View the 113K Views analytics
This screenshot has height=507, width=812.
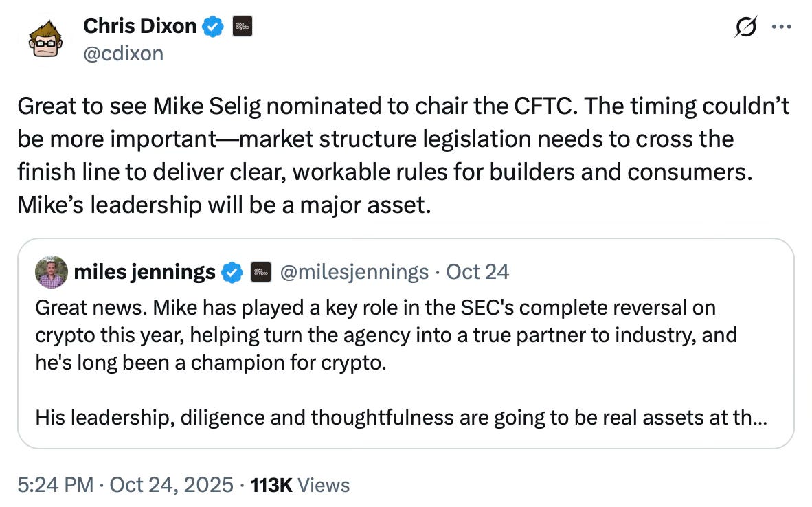click(300, 485)
